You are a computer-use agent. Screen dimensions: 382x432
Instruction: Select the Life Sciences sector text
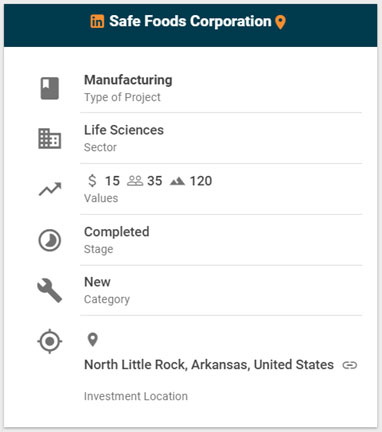(x=124, y=130)
